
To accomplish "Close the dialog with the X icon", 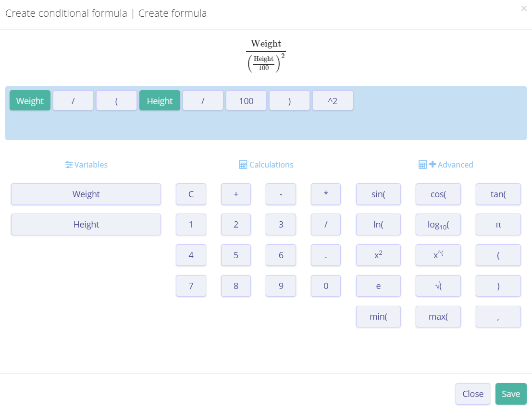I will point(524,8).
